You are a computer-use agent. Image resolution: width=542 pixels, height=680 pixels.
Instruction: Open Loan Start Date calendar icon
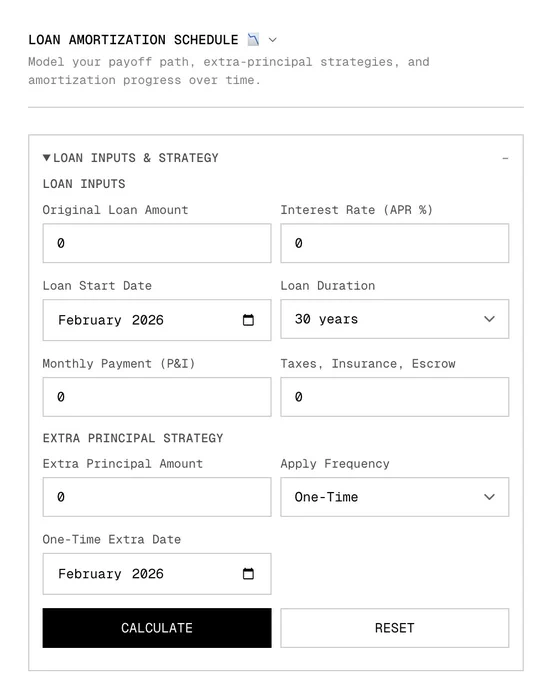(248, 320)
